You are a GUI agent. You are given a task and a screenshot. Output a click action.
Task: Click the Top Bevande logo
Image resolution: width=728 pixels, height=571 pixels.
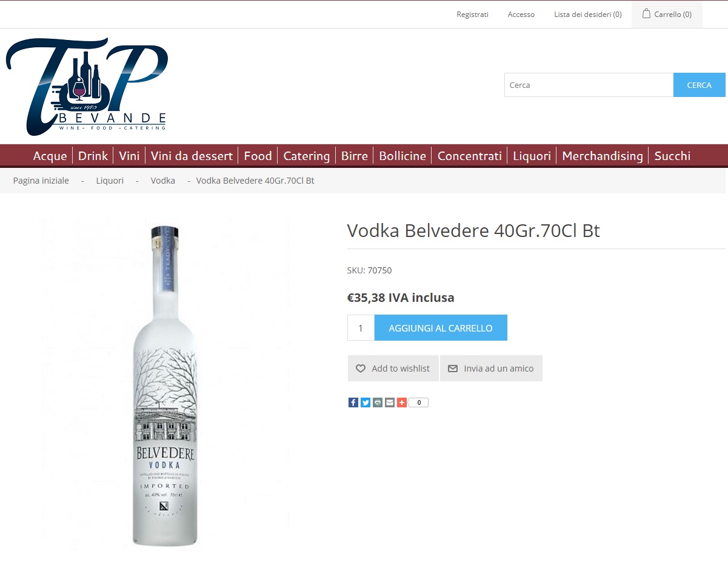click(x=87, y=86)
